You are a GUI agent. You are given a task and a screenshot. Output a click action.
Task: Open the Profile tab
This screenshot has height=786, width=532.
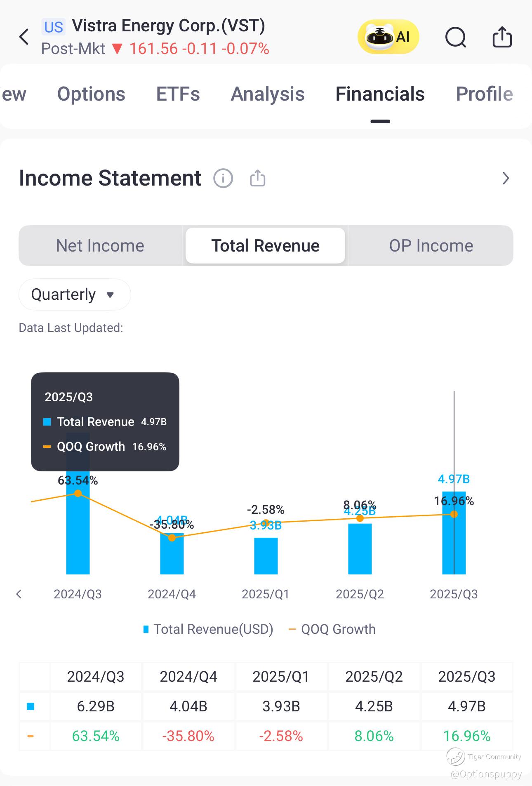484,94
